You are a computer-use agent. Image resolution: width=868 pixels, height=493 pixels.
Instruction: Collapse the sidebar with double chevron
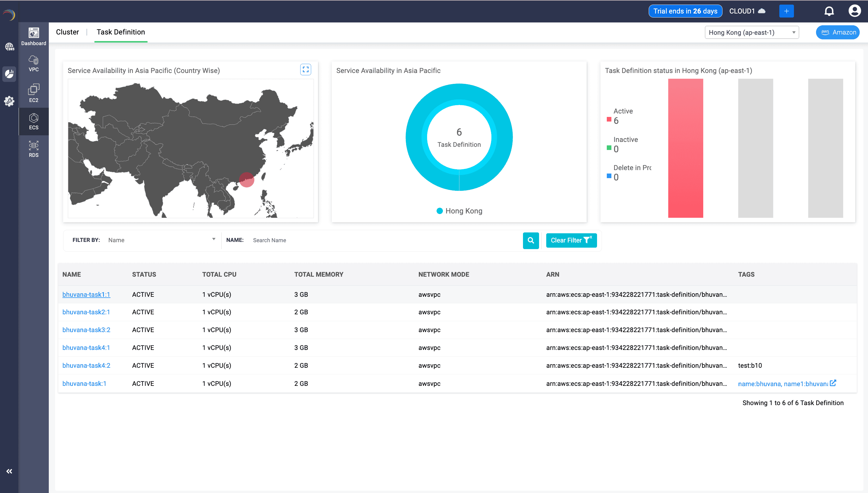click(9, 471)
